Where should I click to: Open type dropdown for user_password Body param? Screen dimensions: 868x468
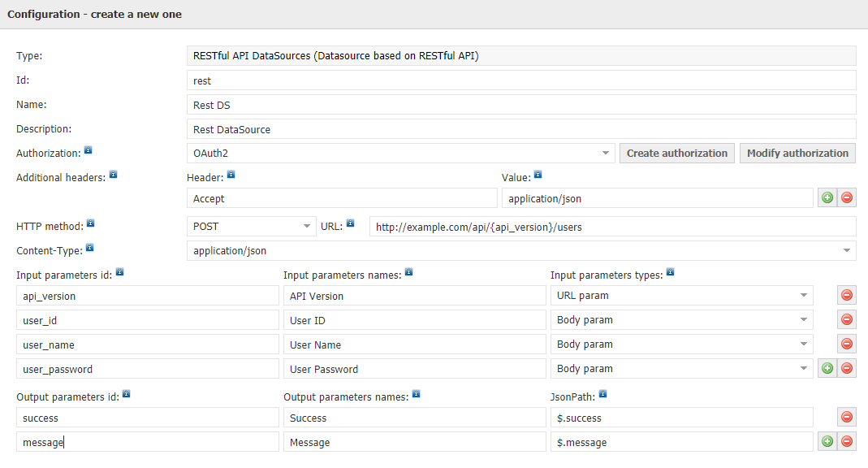(x=681, y=368)
